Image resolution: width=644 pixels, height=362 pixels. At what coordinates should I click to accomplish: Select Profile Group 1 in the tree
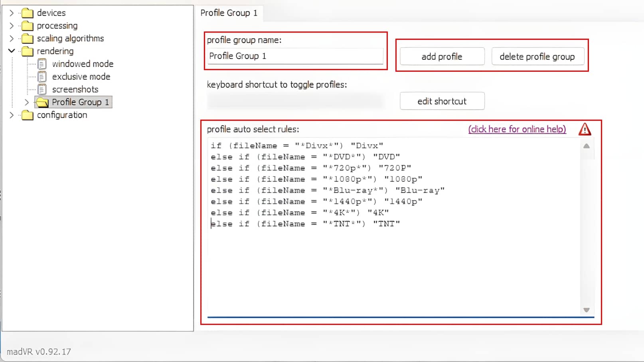coord(80,102)
